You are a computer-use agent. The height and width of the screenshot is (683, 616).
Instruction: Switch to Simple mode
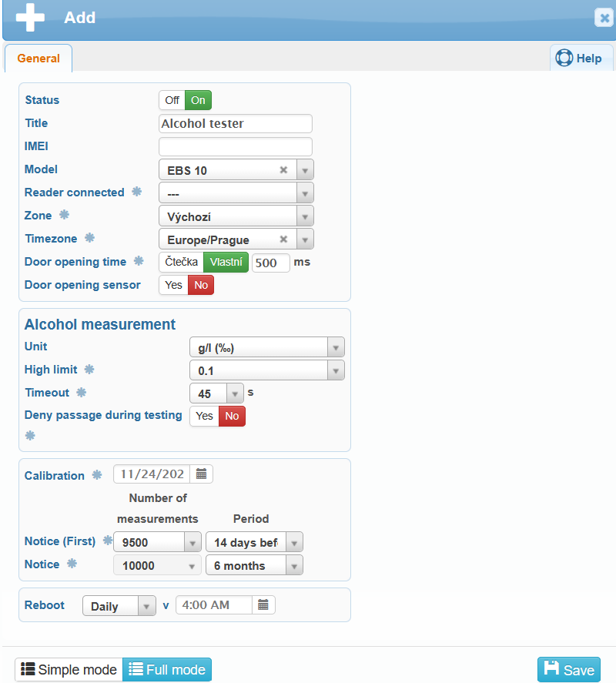point(69,670)
